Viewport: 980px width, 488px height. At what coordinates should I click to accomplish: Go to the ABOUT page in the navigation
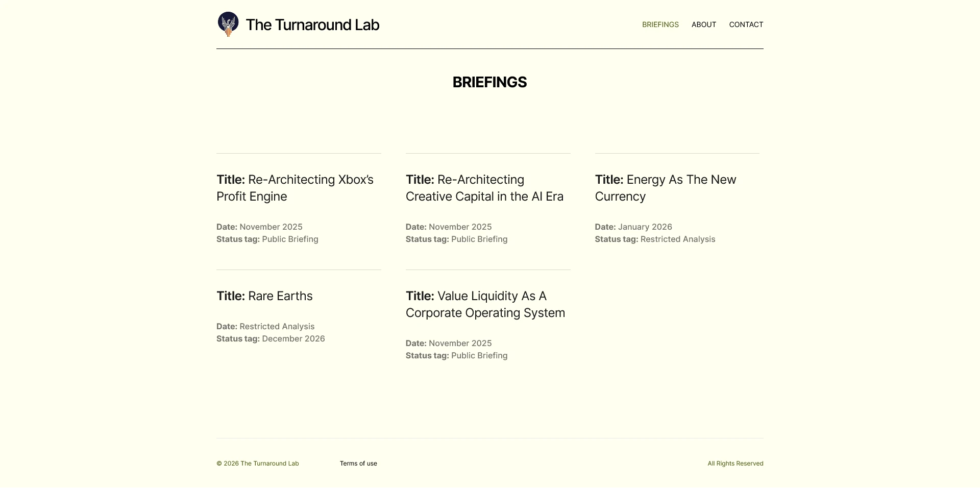click(x=703, y=25)
